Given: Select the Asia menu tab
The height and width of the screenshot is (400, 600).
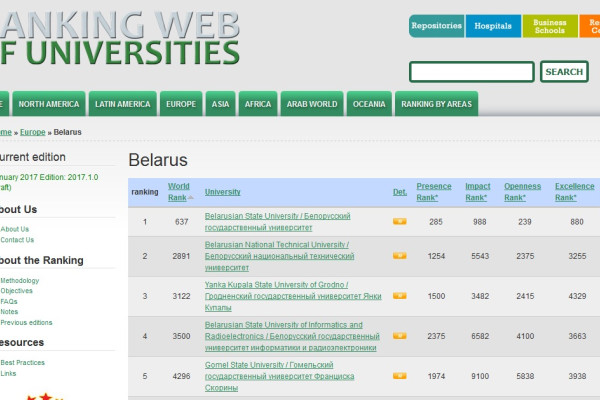Looking at the screenshot, I should (x=220, y=104).
